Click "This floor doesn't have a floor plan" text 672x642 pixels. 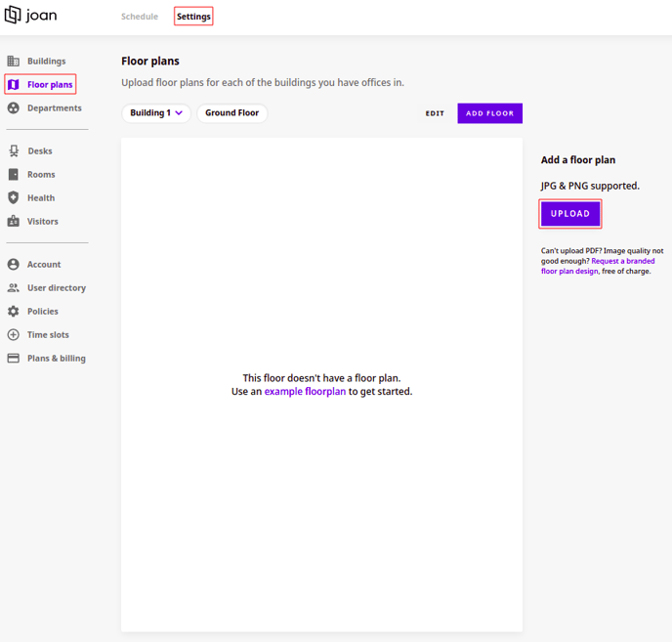click(321, 378)
